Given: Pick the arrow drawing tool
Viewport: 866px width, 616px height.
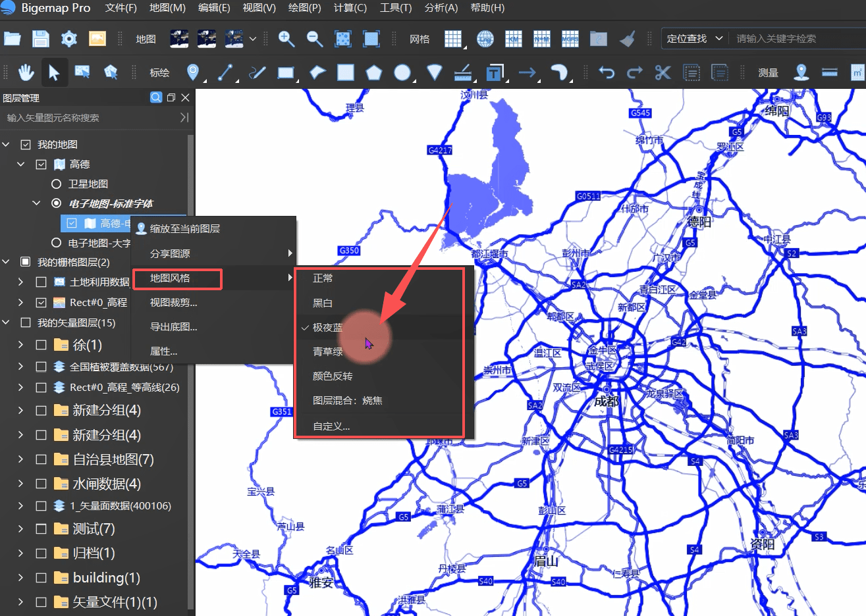Looking at the screenshot, I should tap(528, 72).
